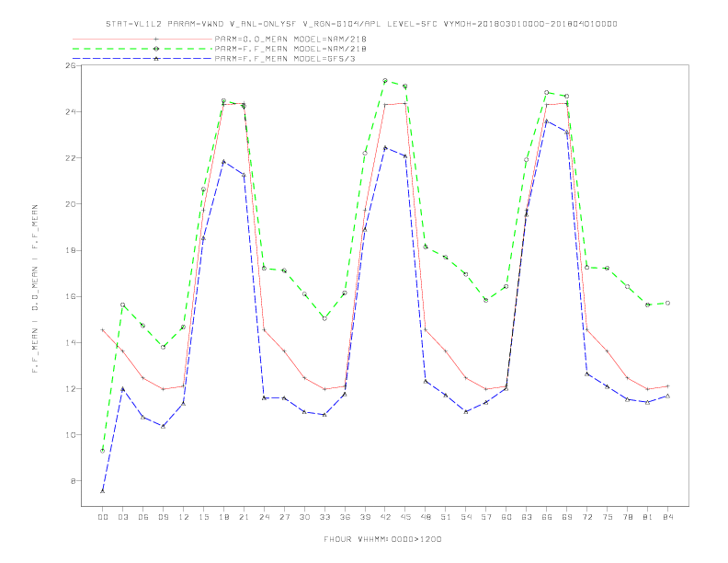Image resolution: width=728 pixels, height=563 pixels.
Task: Click the circle marker on green legend line
Action: [x=156, y=49]
